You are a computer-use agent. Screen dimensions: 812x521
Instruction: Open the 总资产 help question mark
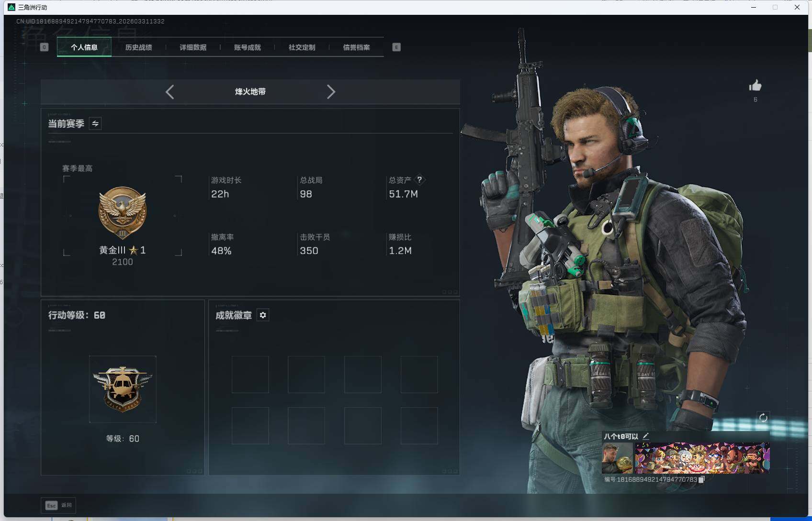[419, 180]
